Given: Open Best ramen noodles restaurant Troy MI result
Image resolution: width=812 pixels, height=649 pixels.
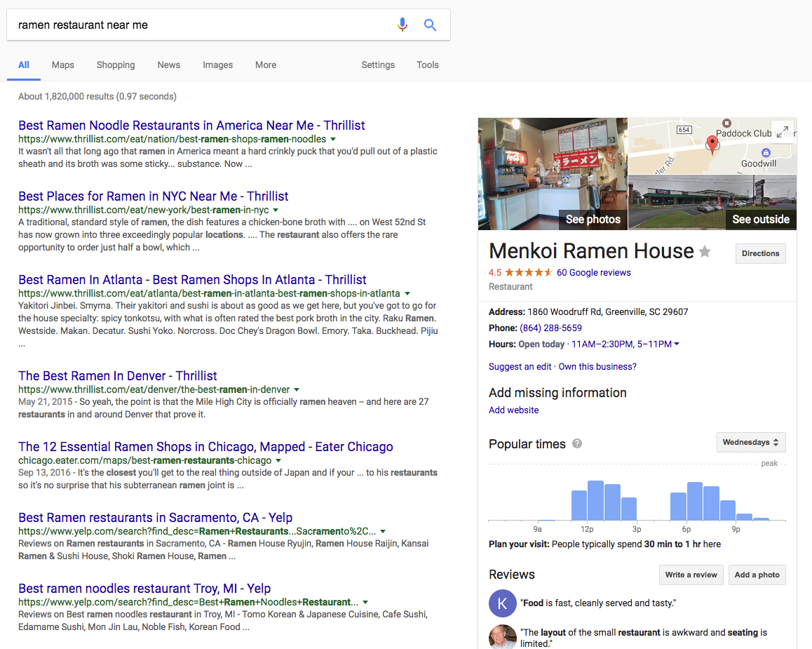Looking at the screenshot, I should tap(144, 589).
